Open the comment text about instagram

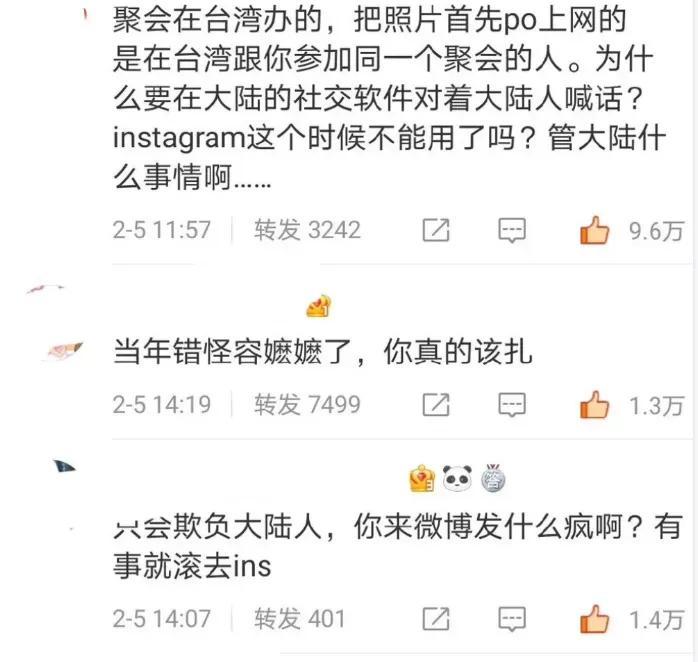point(390,98)
